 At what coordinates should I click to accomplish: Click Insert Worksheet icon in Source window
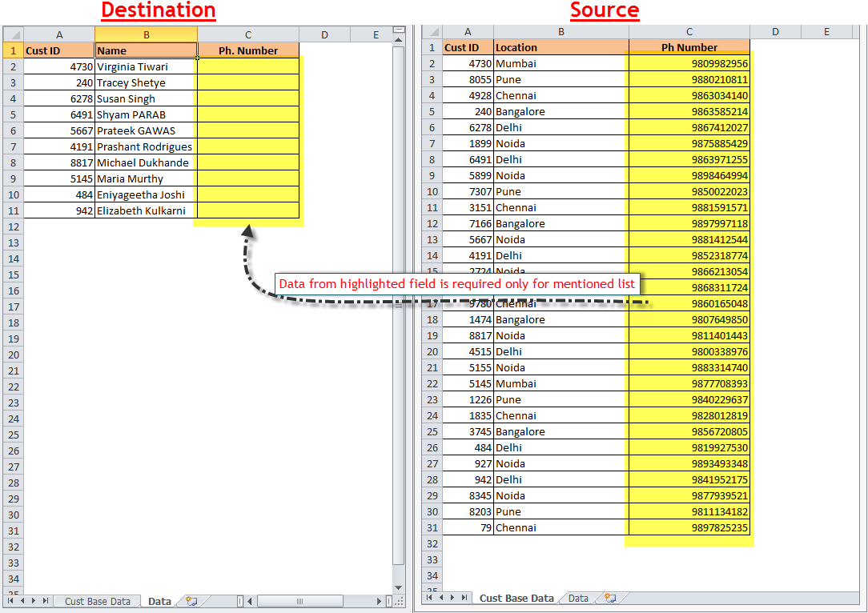610,598
